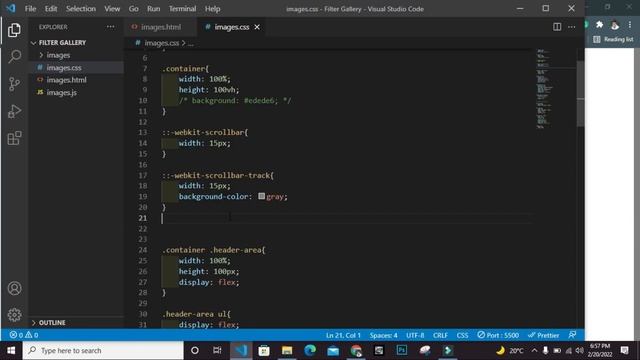Click the Prettier status button

(544, 335)
